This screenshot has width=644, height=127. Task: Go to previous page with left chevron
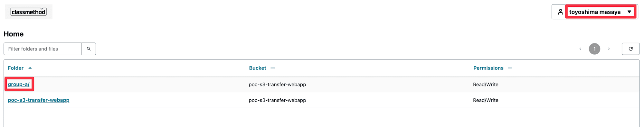pos(580,49)
